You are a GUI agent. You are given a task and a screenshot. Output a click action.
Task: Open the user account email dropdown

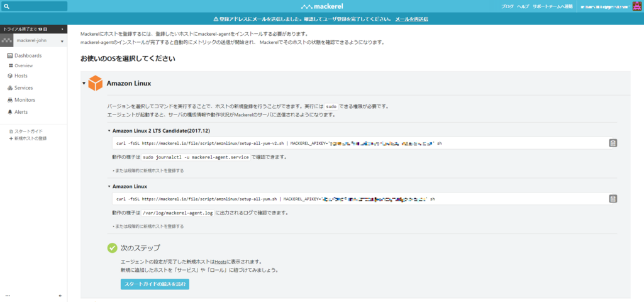click(x=606, y=6)
